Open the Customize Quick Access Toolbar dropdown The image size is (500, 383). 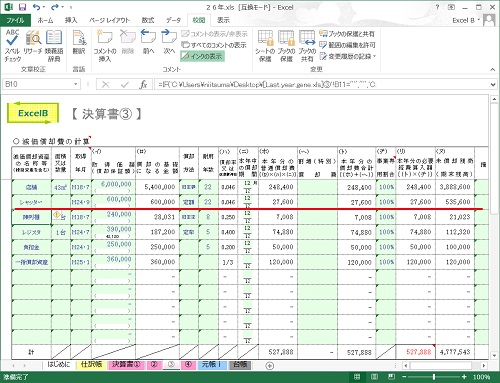[x=71, y=7]
